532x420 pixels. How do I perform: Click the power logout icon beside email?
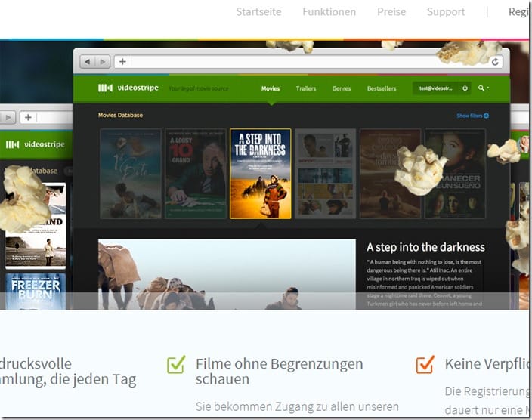465,88
